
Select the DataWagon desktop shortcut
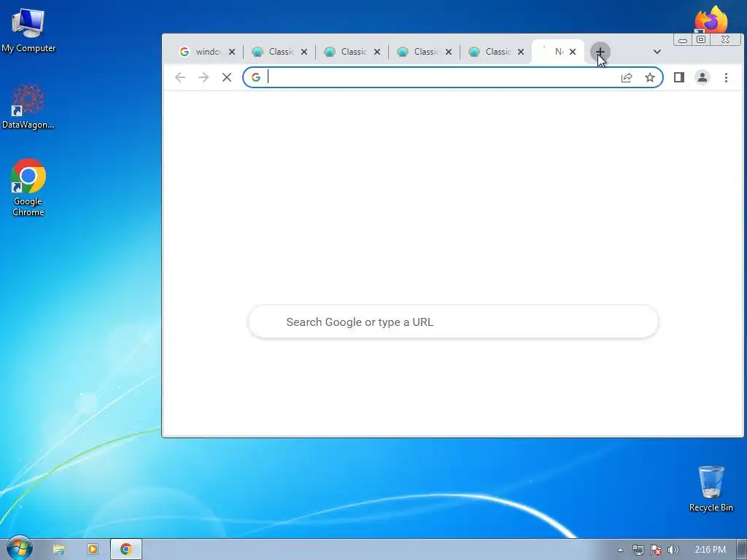pyautogui.click(x=28, y=106)
